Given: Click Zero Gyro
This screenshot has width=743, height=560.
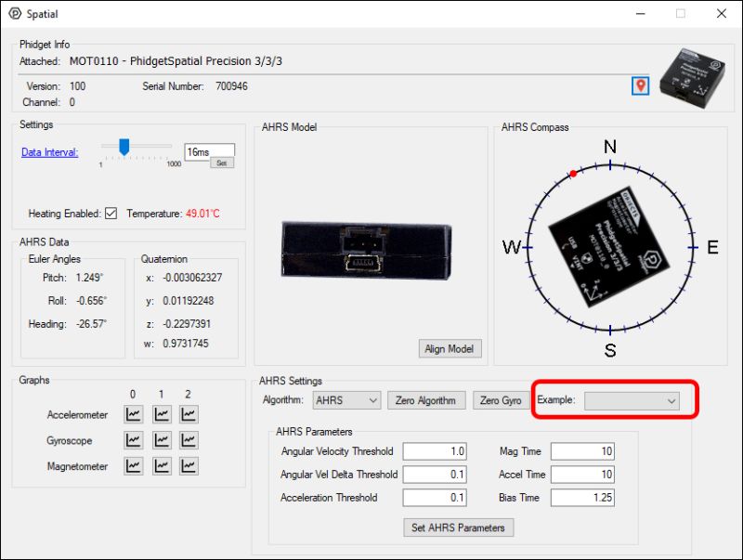Looking at the screenshot, I should tap(502, 400).
